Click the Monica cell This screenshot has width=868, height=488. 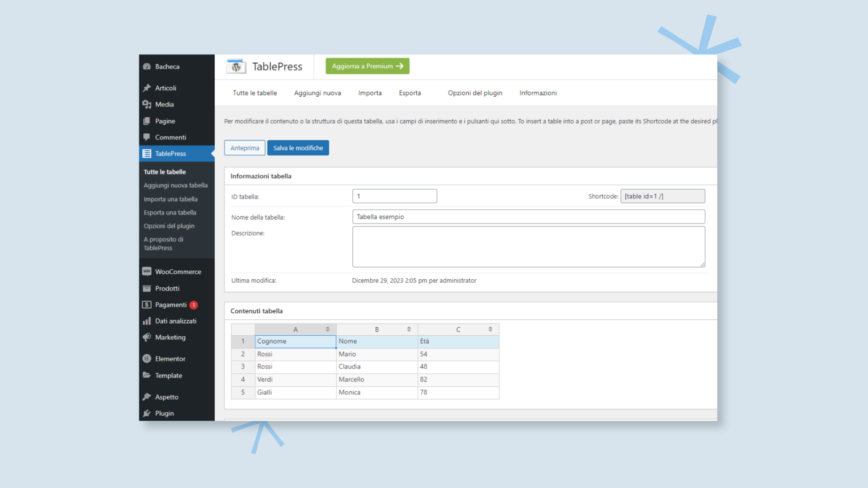[377, 392]
